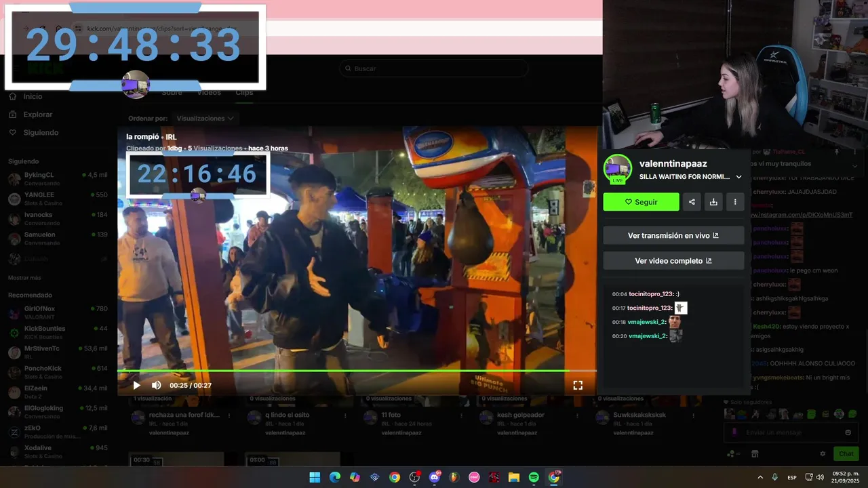Share the clip using the share icon
Screen dimensions: 868x488
[x=692, y=202]
